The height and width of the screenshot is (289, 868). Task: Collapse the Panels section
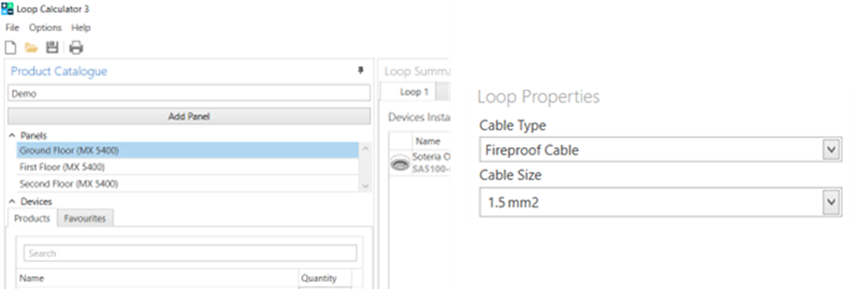coord(12,135)
